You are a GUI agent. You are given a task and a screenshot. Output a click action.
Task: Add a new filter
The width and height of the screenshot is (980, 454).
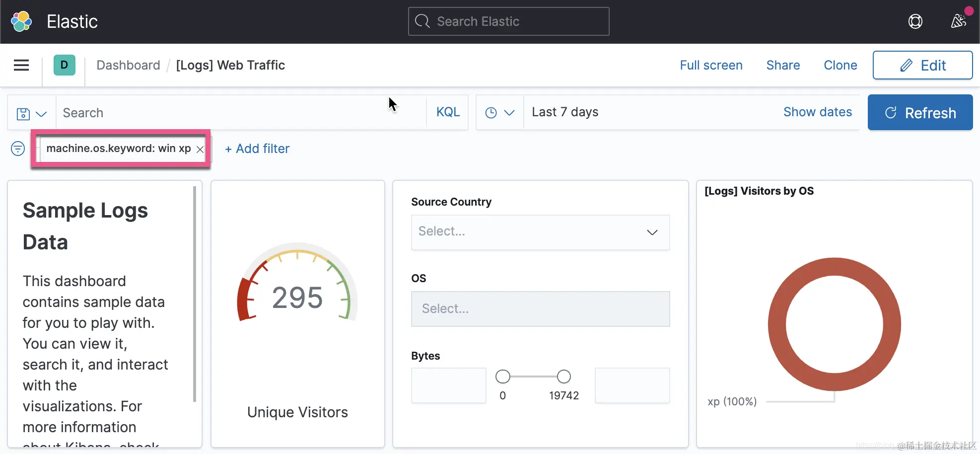(257, 149)
